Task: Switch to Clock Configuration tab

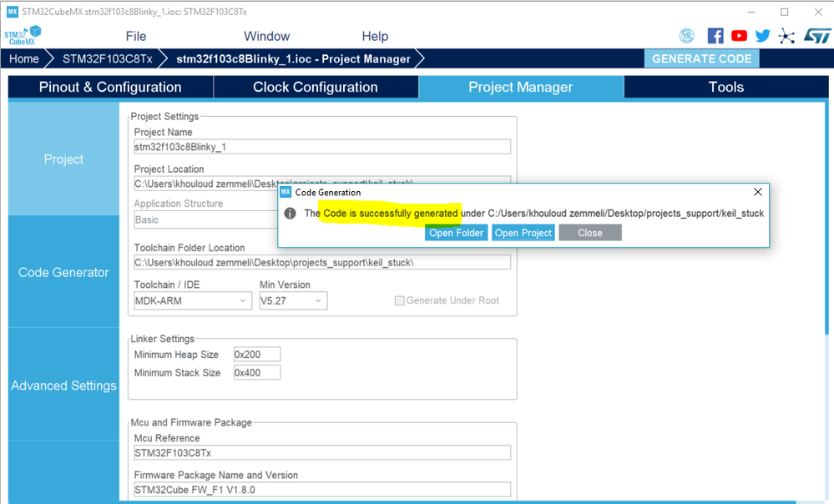Action: pos(316,87)
